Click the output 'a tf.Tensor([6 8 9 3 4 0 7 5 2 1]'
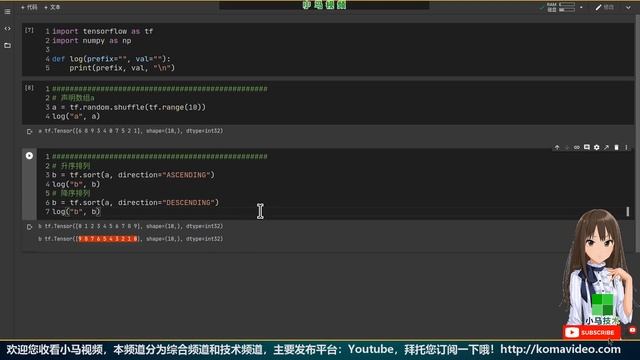 [x=131, y=131]
